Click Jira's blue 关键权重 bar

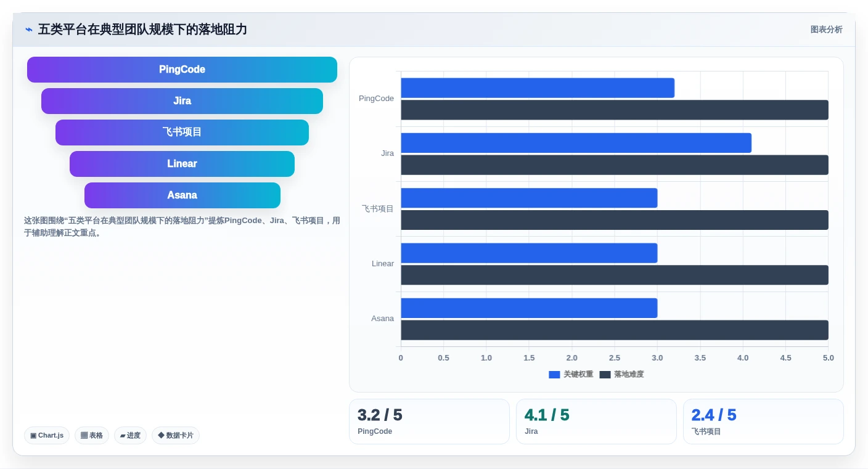click(576, 143)
